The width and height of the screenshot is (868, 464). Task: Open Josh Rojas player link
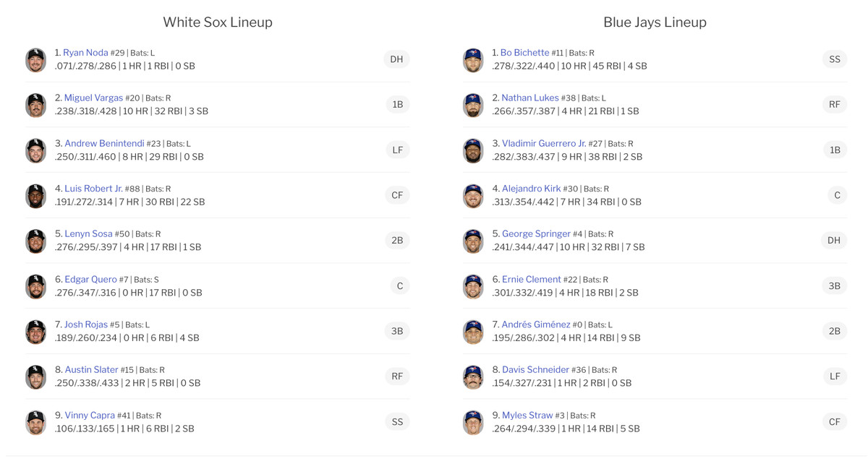tap(85, 325)
